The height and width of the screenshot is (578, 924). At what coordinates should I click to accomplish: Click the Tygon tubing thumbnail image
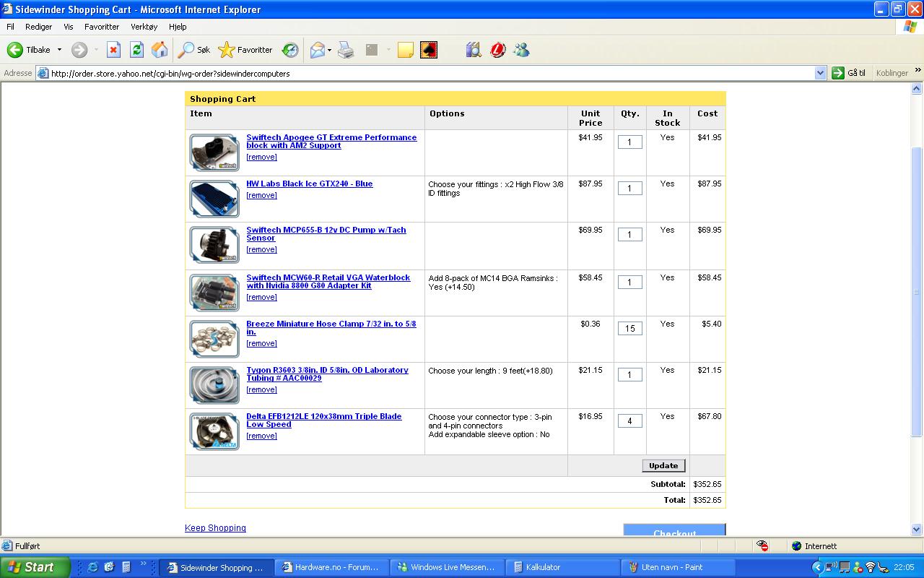[x=214, y=385]
